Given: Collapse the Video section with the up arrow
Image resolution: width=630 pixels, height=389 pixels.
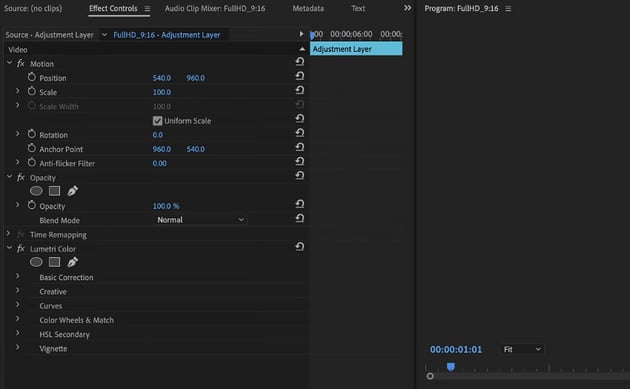Looking at the screenshot, I should (x=302, y=49).
